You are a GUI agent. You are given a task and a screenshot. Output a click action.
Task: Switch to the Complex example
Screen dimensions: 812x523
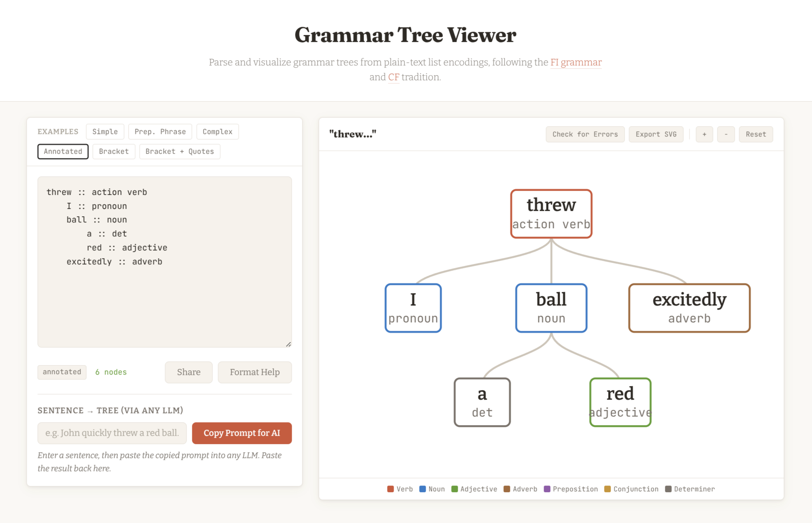coord(217,132)
